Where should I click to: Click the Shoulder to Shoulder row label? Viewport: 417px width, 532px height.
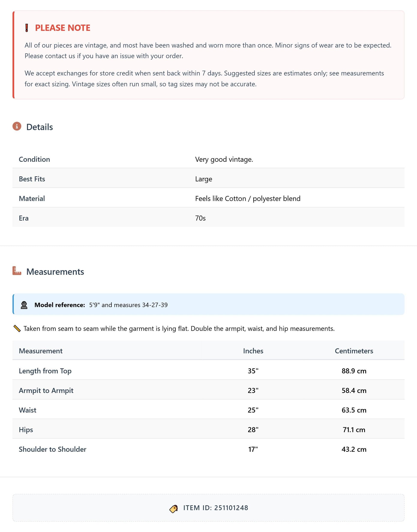coord(52,449)
